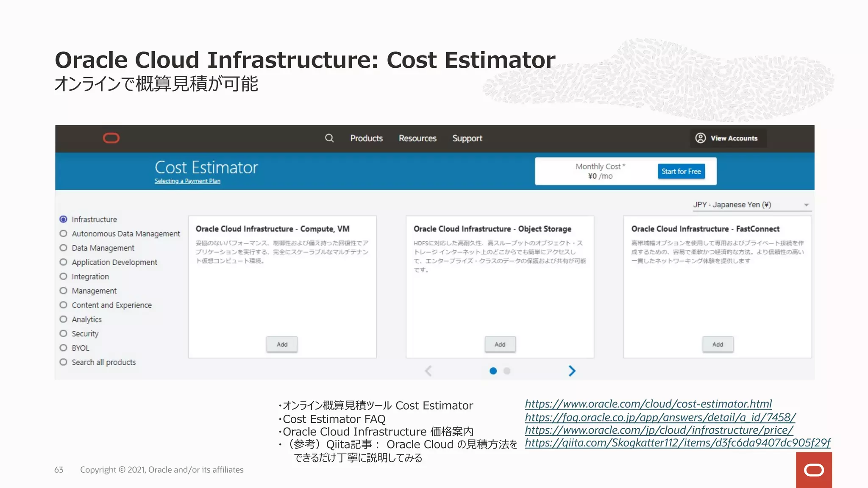Viewport: 868px width, 488px height.
Task: Click the View Accounts user icon
Action: pos(701,138)
